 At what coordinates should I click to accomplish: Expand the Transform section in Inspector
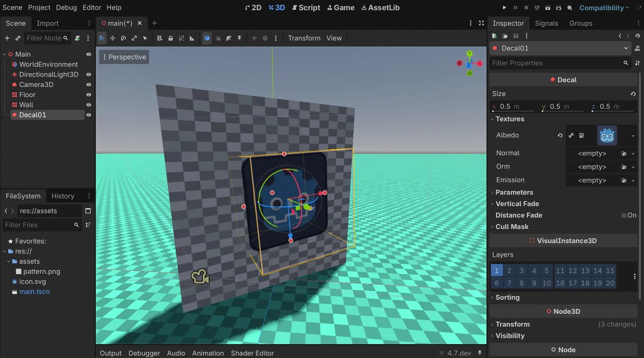coord(512,324)
